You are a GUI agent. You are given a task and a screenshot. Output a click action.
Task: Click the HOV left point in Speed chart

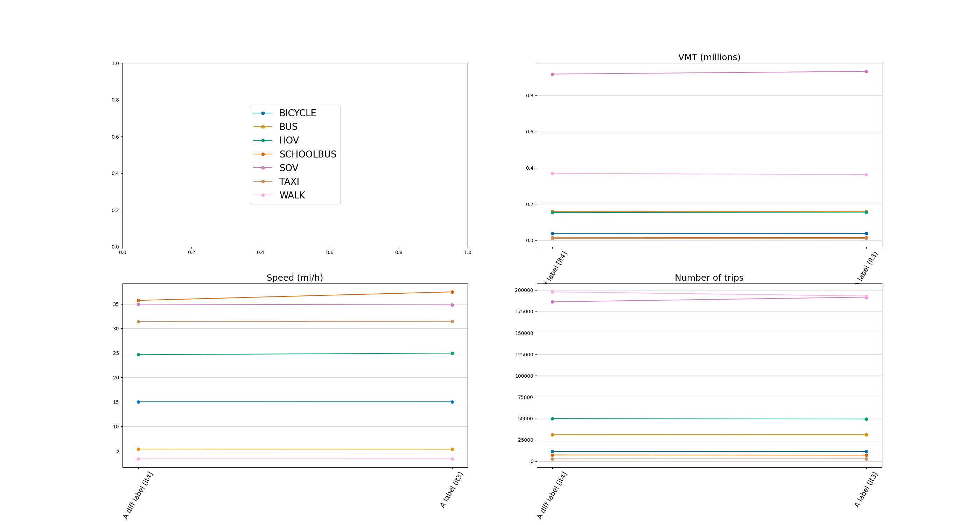point(139,355)
